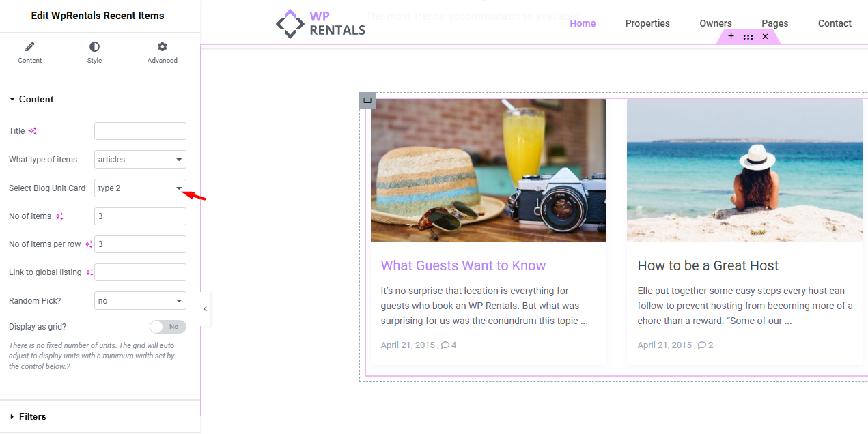Expand the Filters section
The width and height of the screenshot is (868, 434).
(32, 416)
